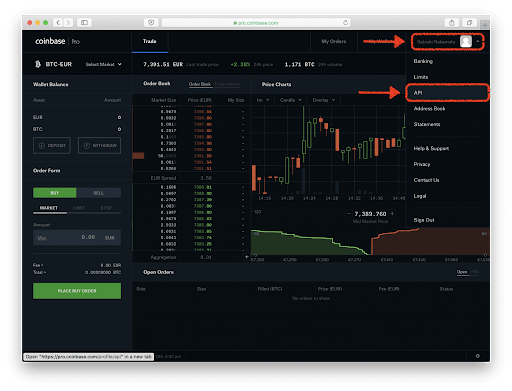Reload the page with refresh icon

[x=346, y=23]
